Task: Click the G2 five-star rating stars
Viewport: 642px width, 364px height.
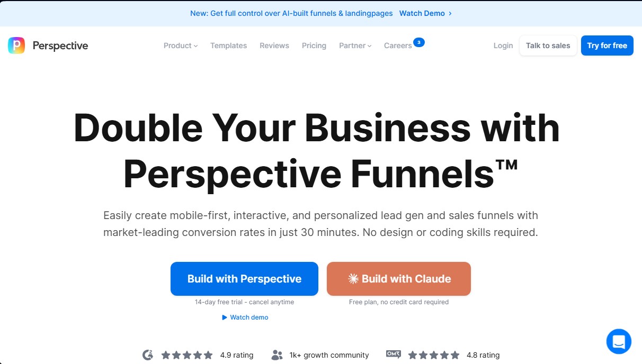Action: click(187, 355)
